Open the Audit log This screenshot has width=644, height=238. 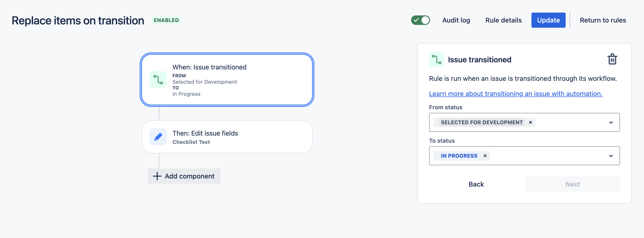456,20
